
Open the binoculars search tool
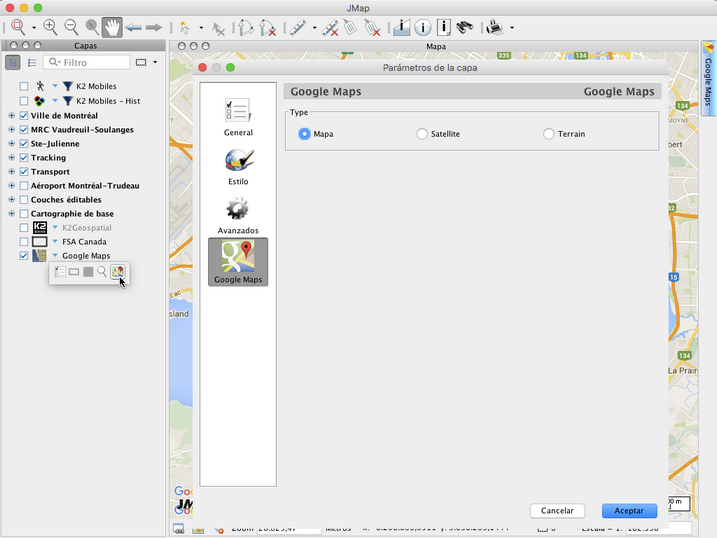point(465,27)
